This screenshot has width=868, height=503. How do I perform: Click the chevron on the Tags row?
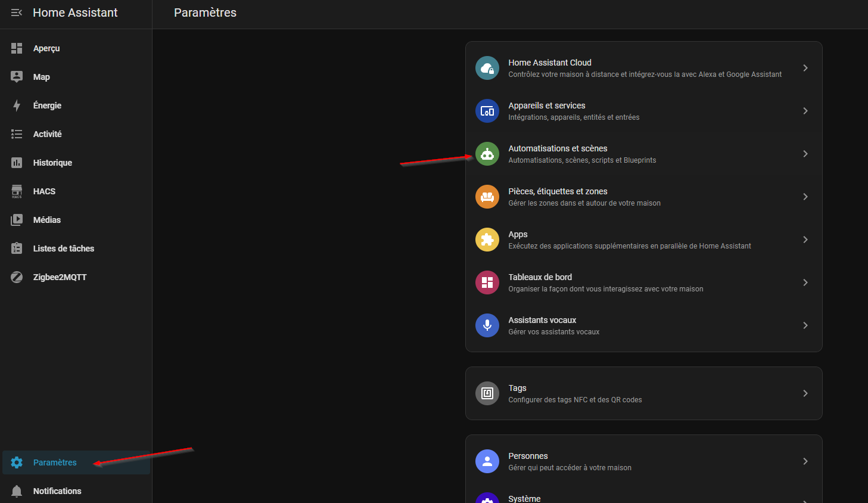pyautogui.click(x=805, y=393)
